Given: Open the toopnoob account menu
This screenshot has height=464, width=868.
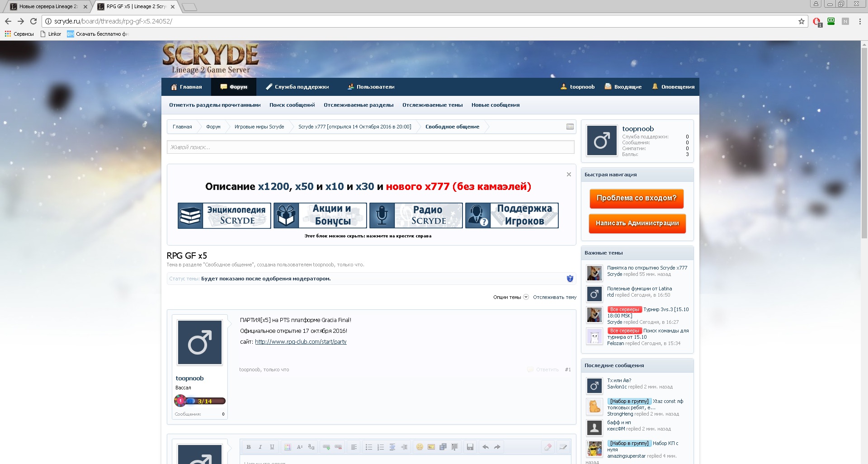Looking at the screenshot, I should (577, 87).
